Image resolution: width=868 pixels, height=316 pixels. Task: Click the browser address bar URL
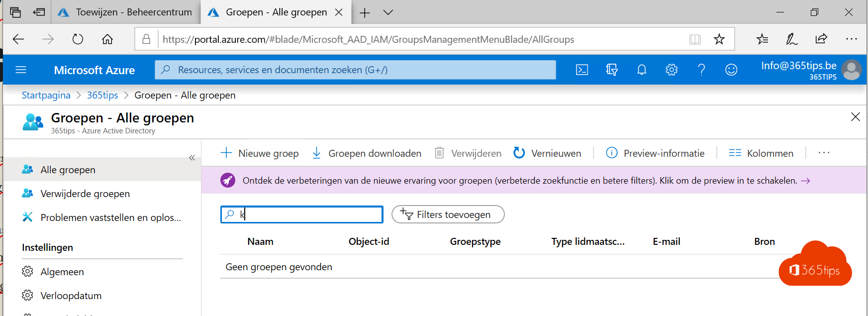(x=368, y=39)
